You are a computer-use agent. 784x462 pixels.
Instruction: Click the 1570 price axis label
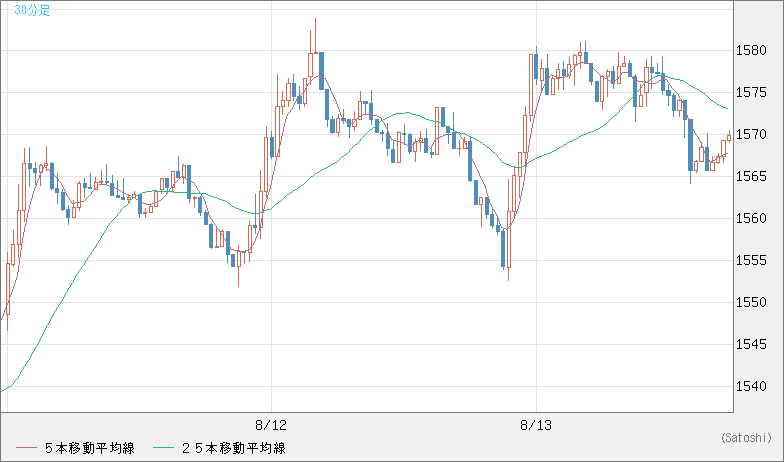[752, 134]
